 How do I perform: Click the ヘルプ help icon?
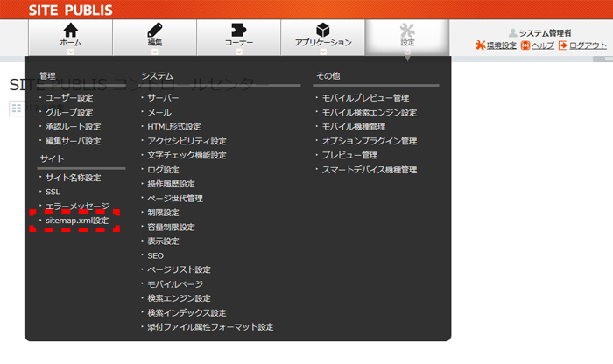coord(525,45)
